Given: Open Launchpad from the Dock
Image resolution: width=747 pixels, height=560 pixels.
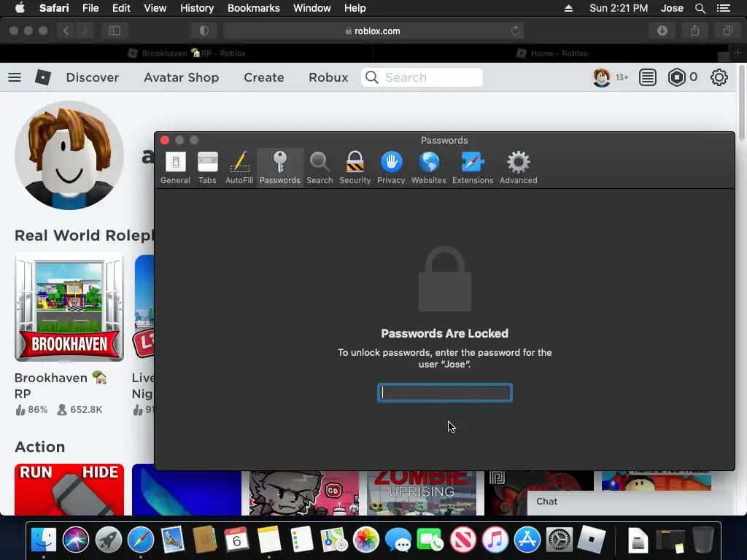Looking at the screenshot, I should pos(108,540).
